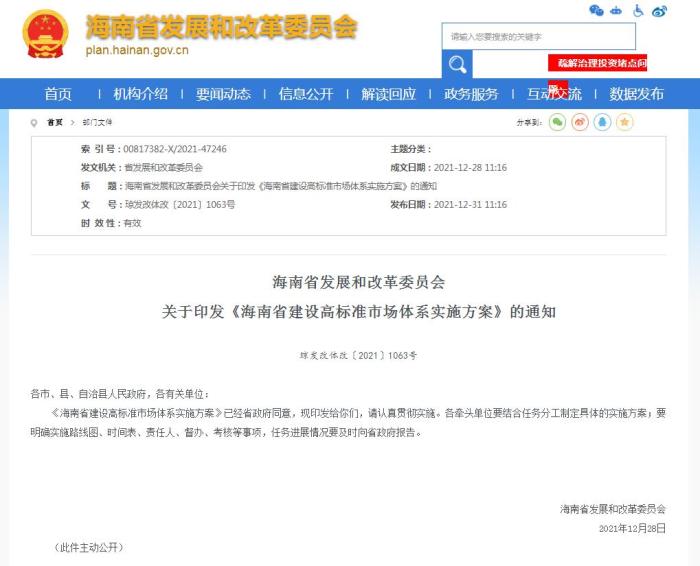Click the 首页 breadcrumb link
Image resolution: width=700 pixels, height=566 pixels.
point(55,122)
